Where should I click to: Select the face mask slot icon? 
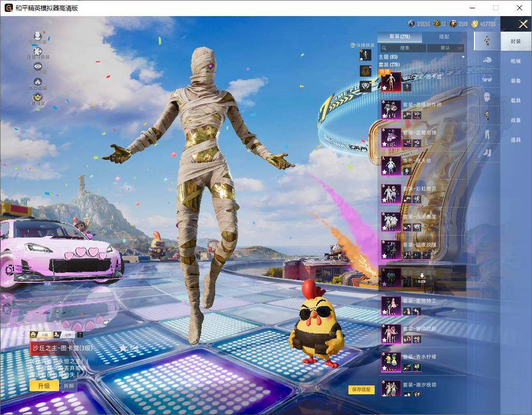point(487,97)
